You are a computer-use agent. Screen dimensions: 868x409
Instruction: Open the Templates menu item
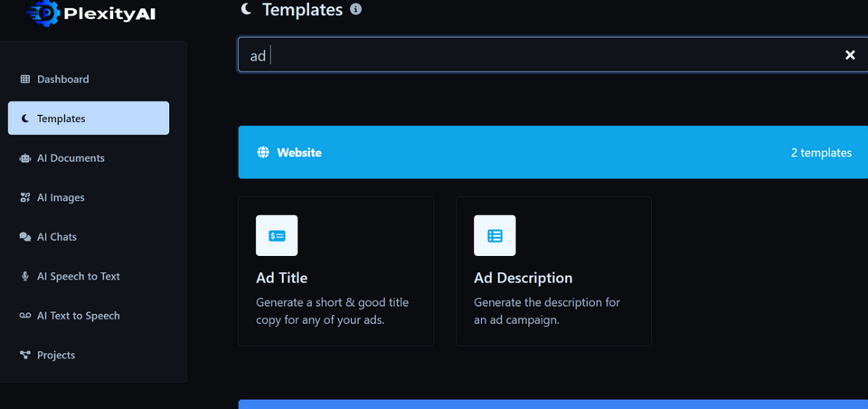coord(89,119)
